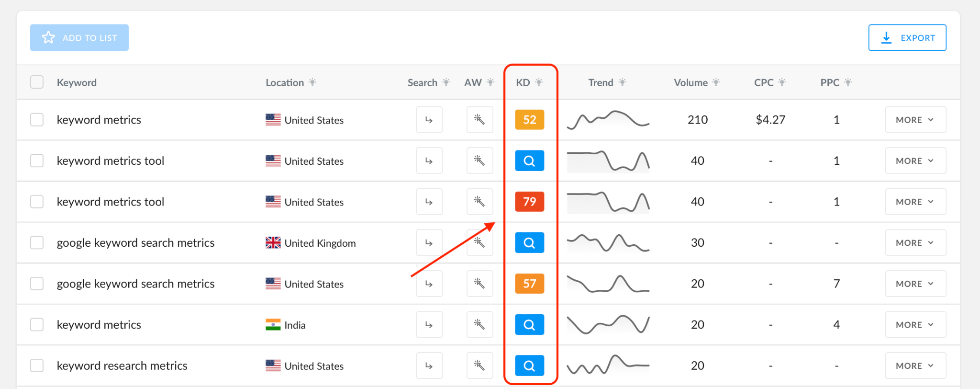Select the keyword research metrics row checkbox
This screenshot has width=980, height=389.
[x=37, y=366]
